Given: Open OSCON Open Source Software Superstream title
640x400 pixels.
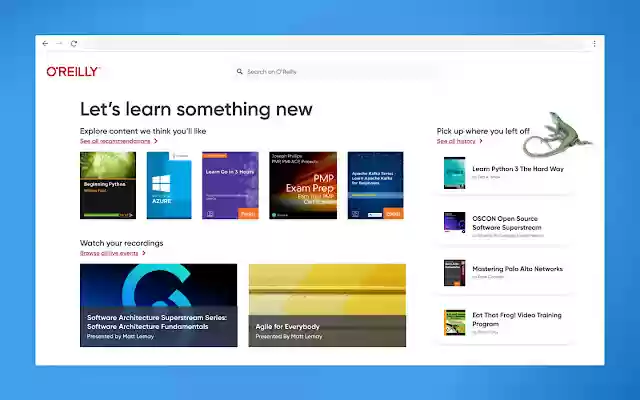Looking at the screenshot, I should [x=507, y=223].
